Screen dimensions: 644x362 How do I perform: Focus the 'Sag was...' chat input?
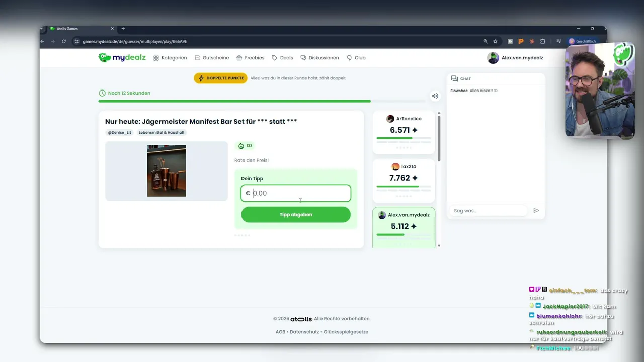488,211
